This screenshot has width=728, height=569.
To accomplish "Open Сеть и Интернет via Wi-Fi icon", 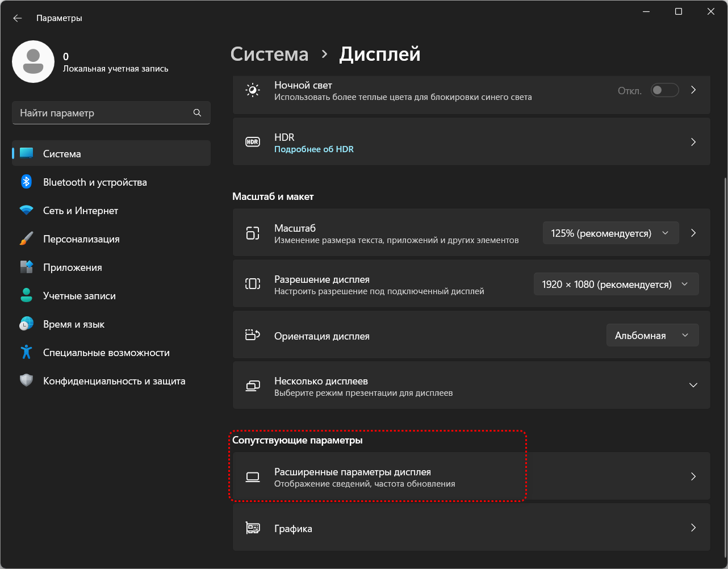I will pos(26,211).
